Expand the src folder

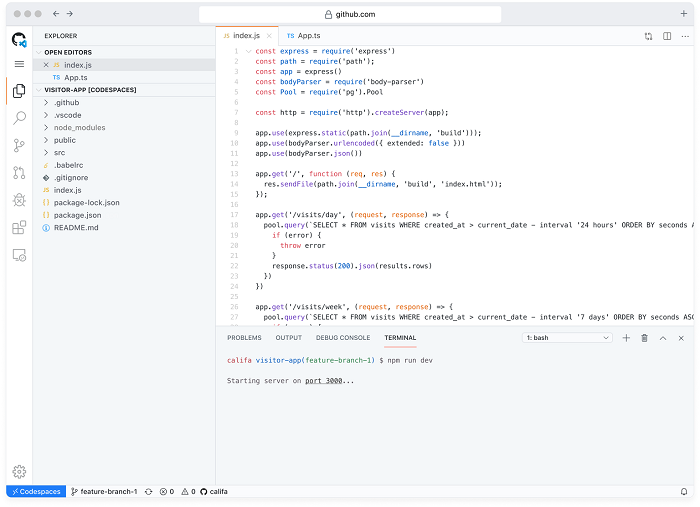click(x=46, y=152)
